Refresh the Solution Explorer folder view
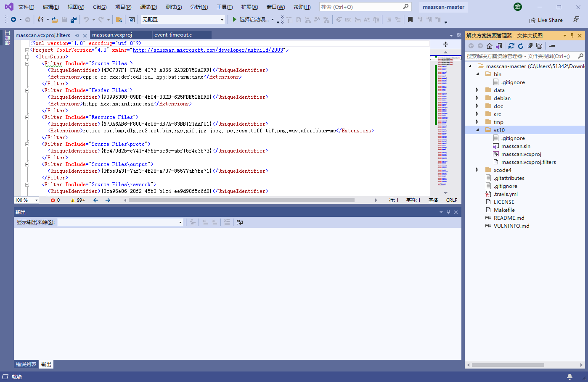 coord(521,45)
